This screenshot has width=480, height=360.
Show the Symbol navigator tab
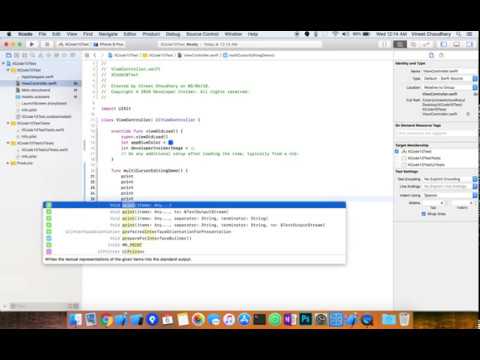[25, 55]
